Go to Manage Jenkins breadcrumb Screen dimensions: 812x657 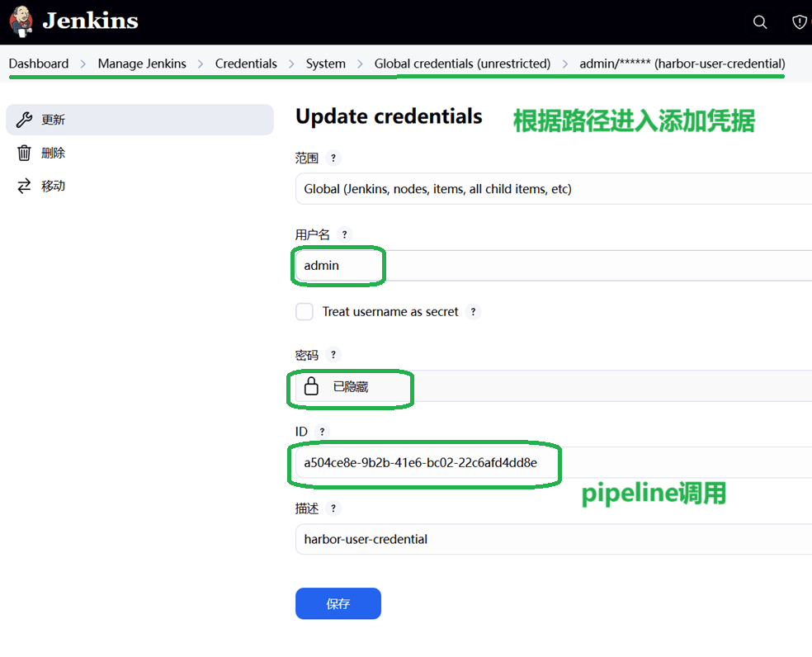pyautogui.click(x=142, y=64)
